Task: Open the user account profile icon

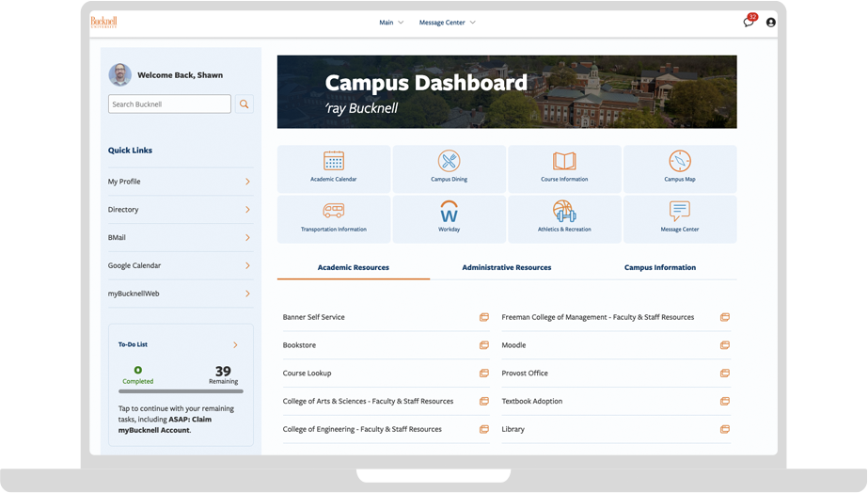Action: (x=771, y=23)
